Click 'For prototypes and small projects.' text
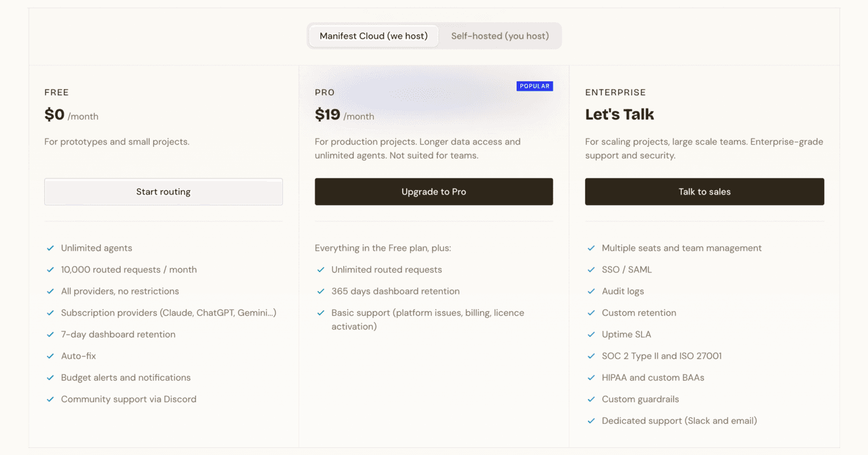The width and height of the screenshot is (868, 455). [117, 142]
